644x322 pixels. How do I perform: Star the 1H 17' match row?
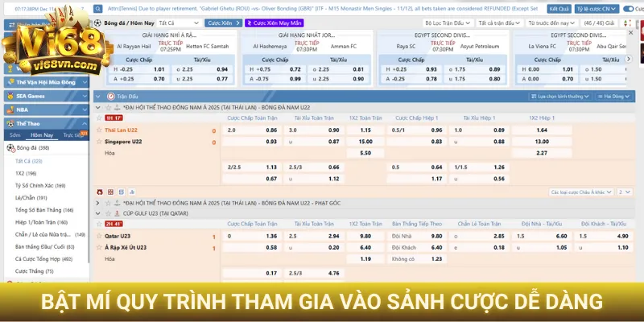pyautogui.click(x=99, y=118)
